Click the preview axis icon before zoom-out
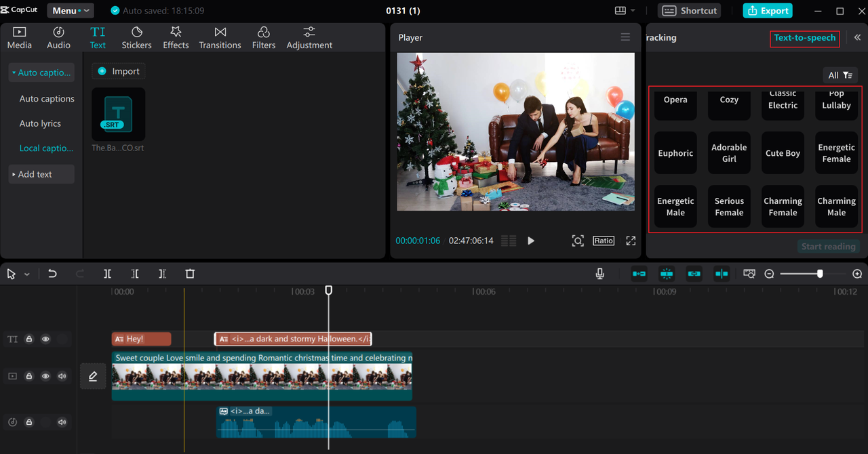The width and height of the screenshot is (868, 454). coord(749,274)
